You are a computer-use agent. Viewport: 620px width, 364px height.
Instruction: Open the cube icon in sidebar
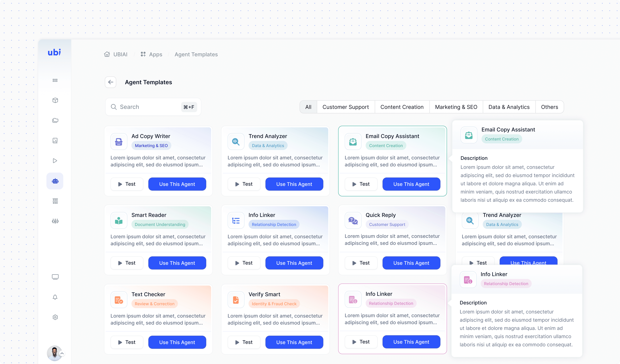pyautogui.click(x=55, y=100)
